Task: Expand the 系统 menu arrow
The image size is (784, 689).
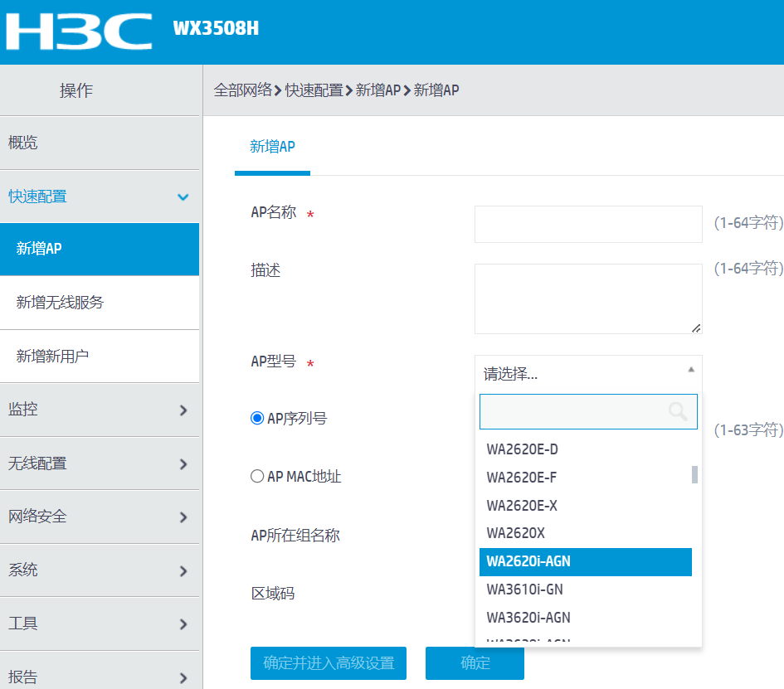Action: (x=183, y=570)
